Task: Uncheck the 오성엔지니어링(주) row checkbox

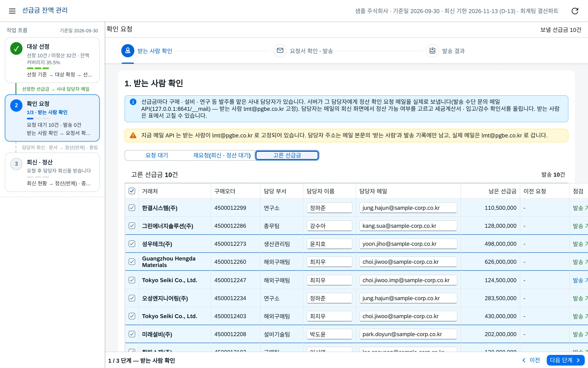Action: [132, 298]
